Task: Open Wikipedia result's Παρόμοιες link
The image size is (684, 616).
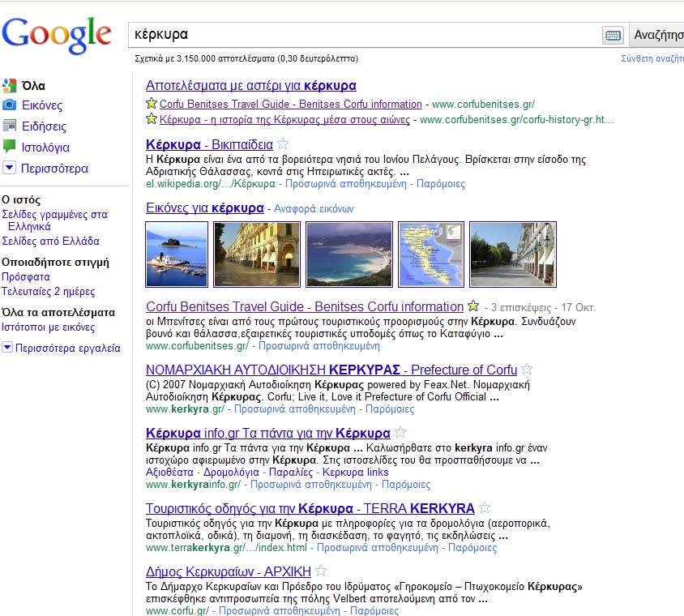Action: point(441,184)
